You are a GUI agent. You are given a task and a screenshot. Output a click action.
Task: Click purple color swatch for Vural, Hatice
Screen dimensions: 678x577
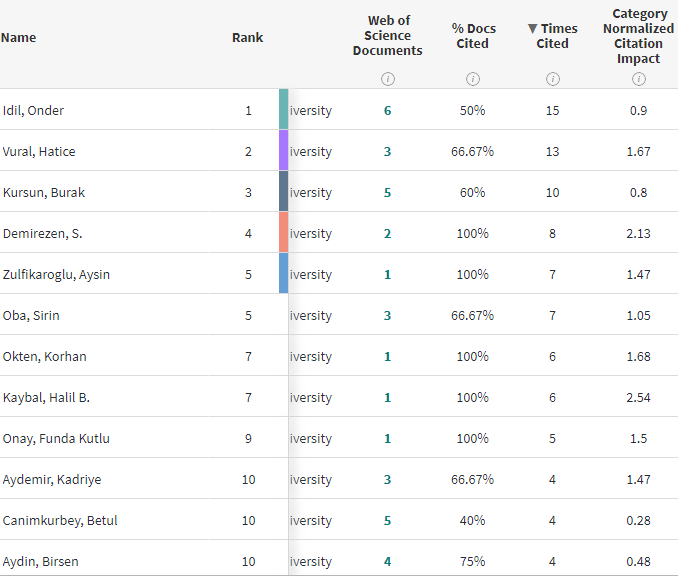click(284, 151)
